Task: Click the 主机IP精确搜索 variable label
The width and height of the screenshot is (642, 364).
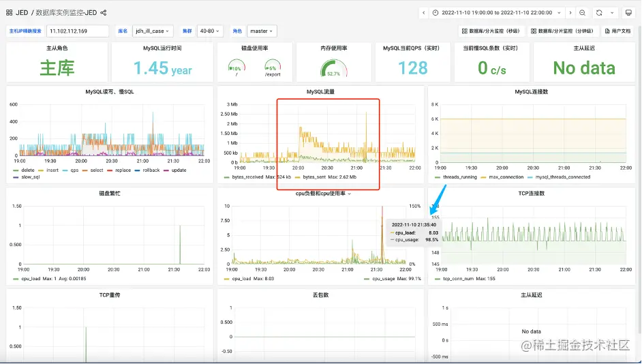Action: [25, 31]
